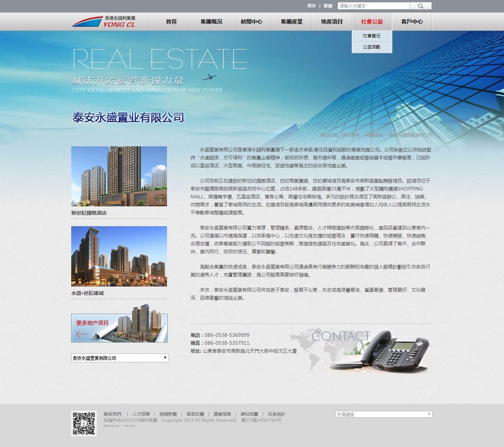The height and width of the screenshot is (447, 504).
Task: Open the 集團概况 menu item
Action: pos(211,21)
